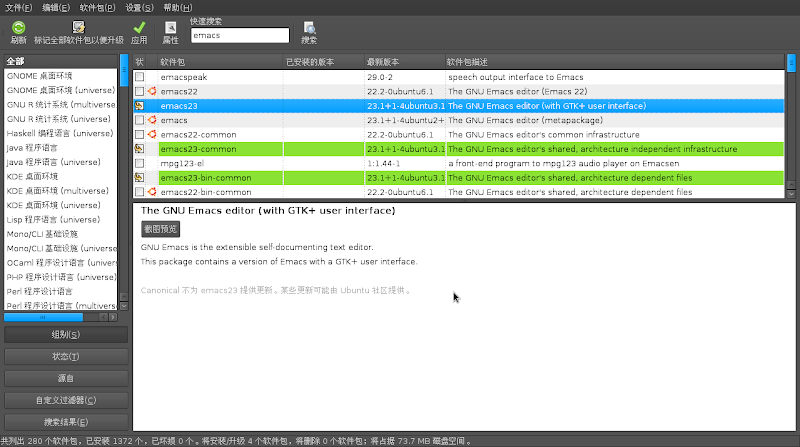Click the Status (状态) filter button
Viewport: 800px width, 447px height.
pos(66,356)
